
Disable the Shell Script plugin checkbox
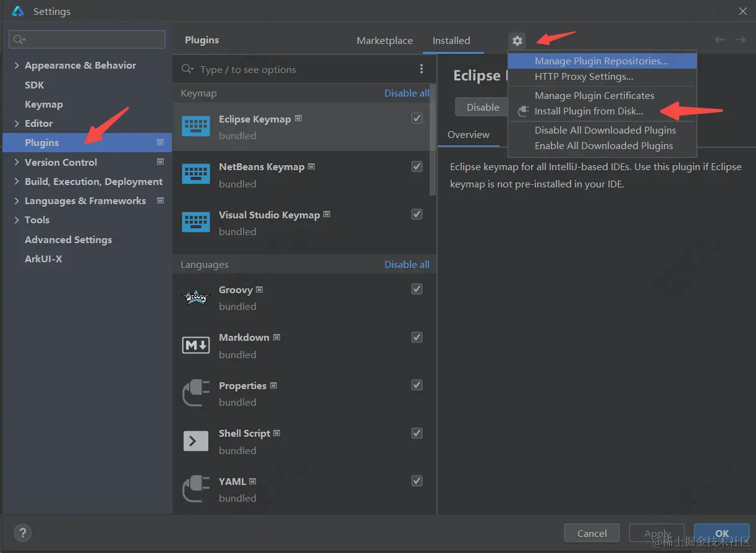tap(417, 433)
